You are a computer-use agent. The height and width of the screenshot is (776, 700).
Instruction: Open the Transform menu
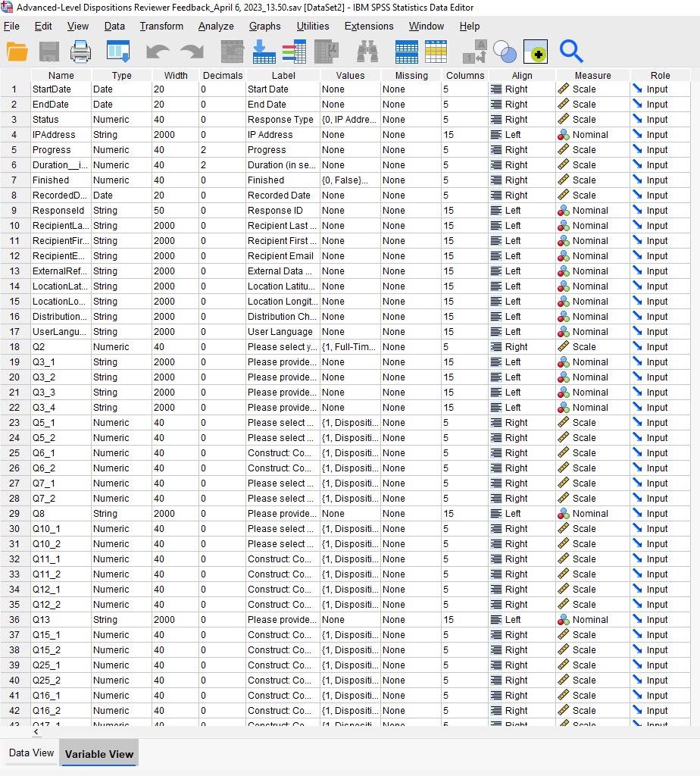coord(161,27)
